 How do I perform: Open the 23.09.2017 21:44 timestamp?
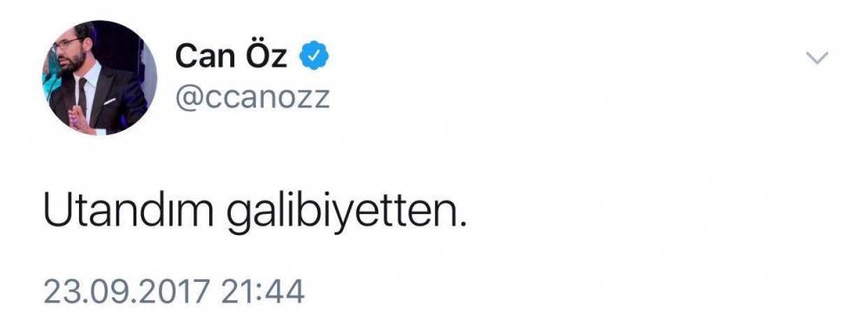pos(174,291)
